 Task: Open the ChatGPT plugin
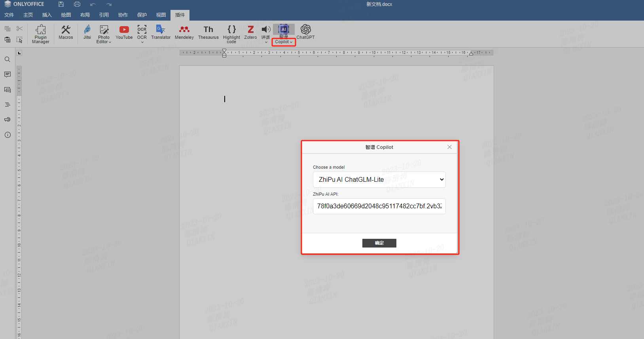pyautogui.click(x=305, y=32)
